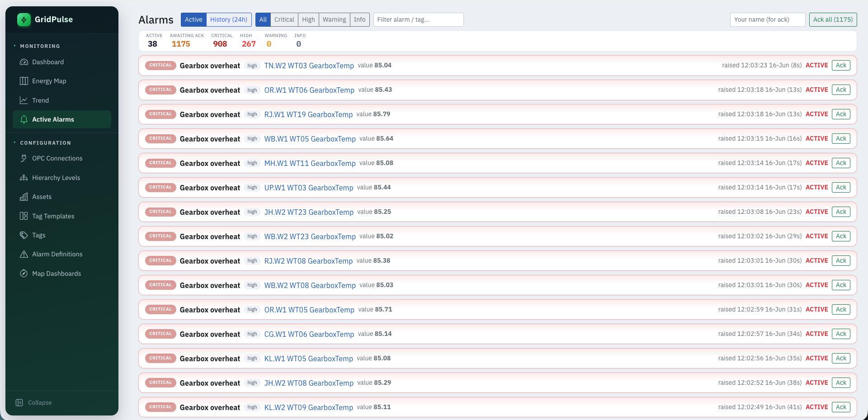Viewport: 868px width, 420px height.
Task: Filter alarms by High severity
Action: click(x=308, y=19)
